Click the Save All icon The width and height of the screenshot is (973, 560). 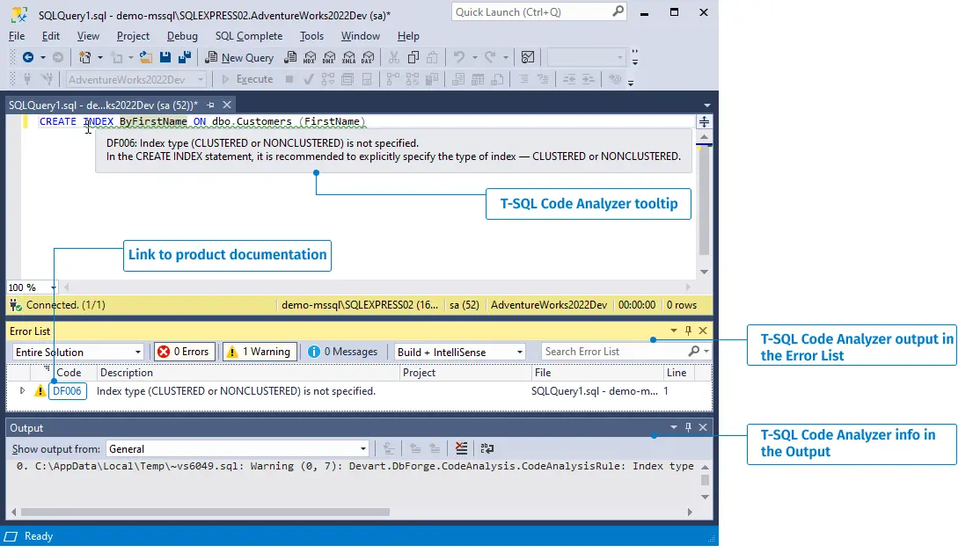[185, 58]
